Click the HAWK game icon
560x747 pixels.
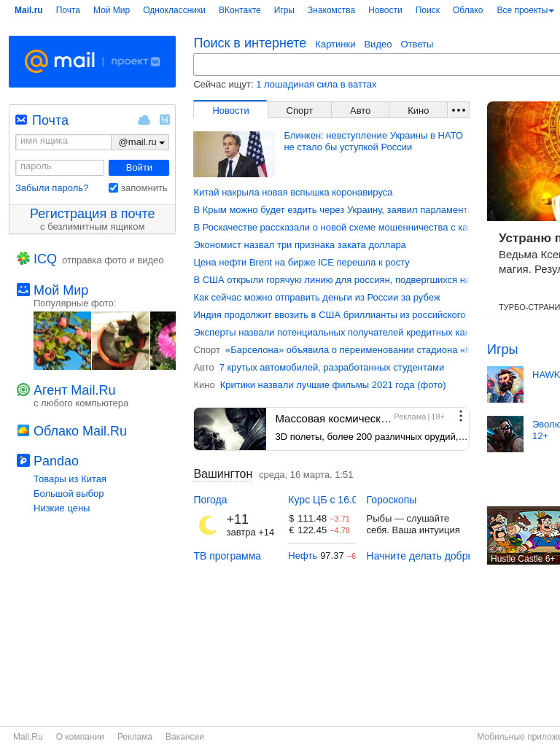[x=505, y=384]
